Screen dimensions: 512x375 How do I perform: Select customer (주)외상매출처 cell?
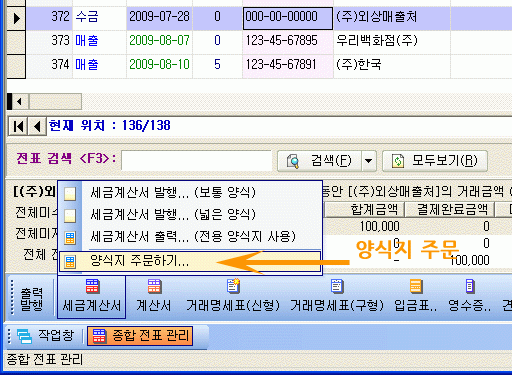tap(392, 18)
